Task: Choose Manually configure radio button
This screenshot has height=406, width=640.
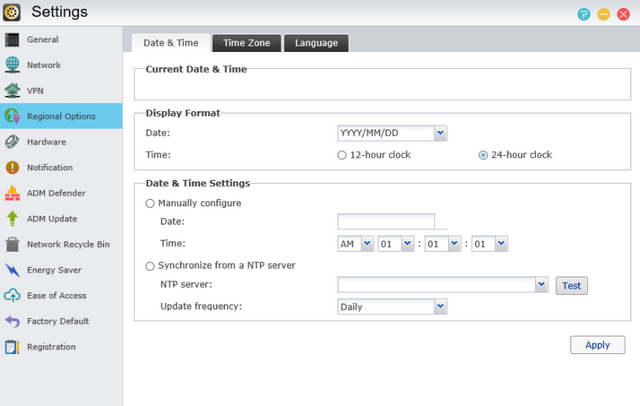Action: [151, 203]
